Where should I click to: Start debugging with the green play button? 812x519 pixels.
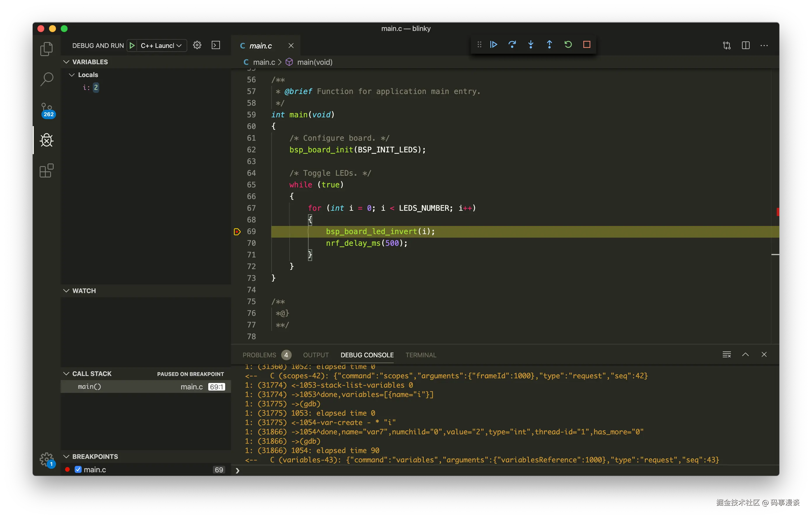click(x=132, y=45)
